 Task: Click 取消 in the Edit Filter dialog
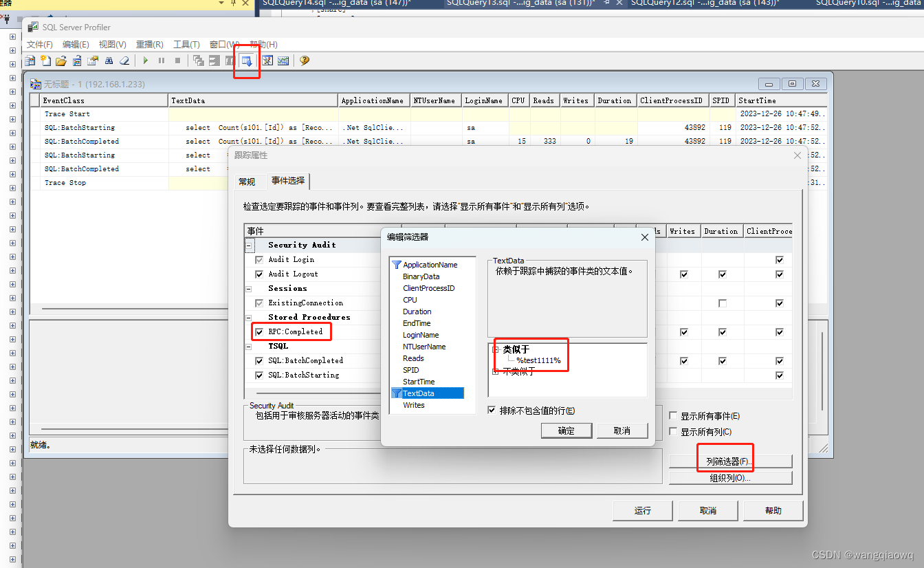pyautogui.click(x=622, y=430)
